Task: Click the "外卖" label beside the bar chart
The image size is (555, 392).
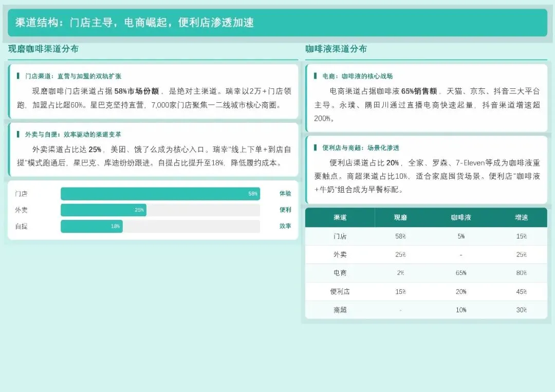Action: point(21,210)
